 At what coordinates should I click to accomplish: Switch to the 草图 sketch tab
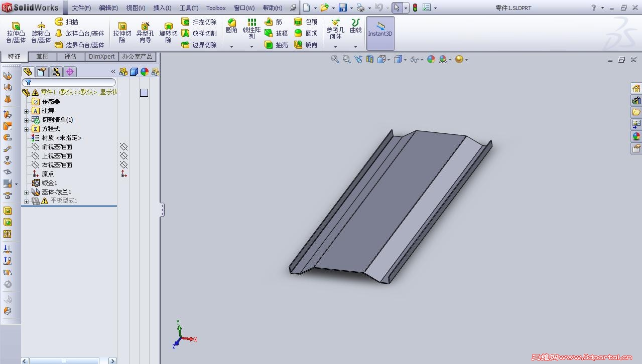pos(43,57)
